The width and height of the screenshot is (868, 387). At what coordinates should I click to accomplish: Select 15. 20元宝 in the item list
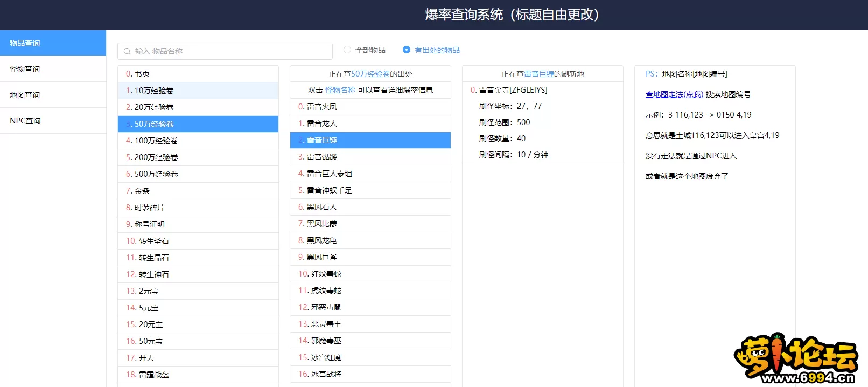198,324
